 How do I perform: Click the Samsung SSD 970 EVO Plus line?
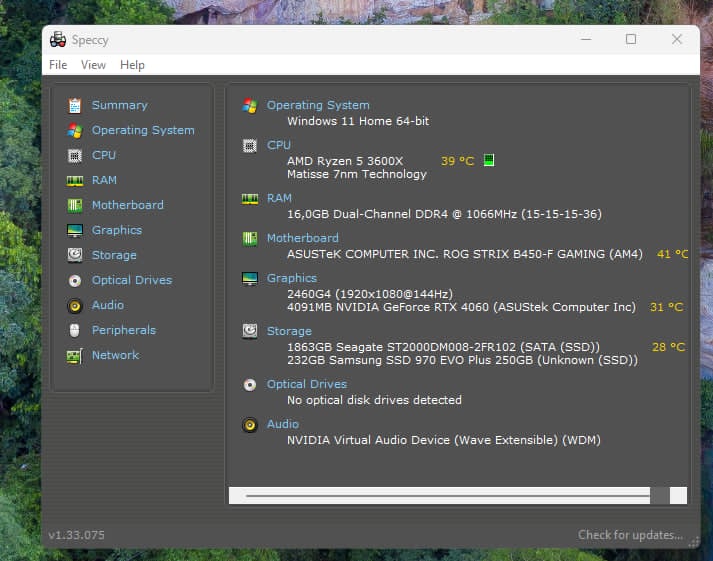point(462,361)
